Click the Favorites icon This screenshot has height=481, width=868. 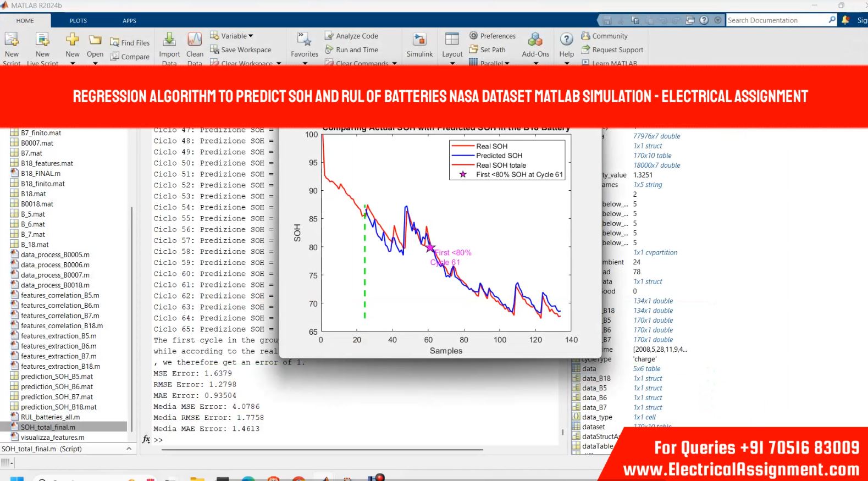[304, 40]
